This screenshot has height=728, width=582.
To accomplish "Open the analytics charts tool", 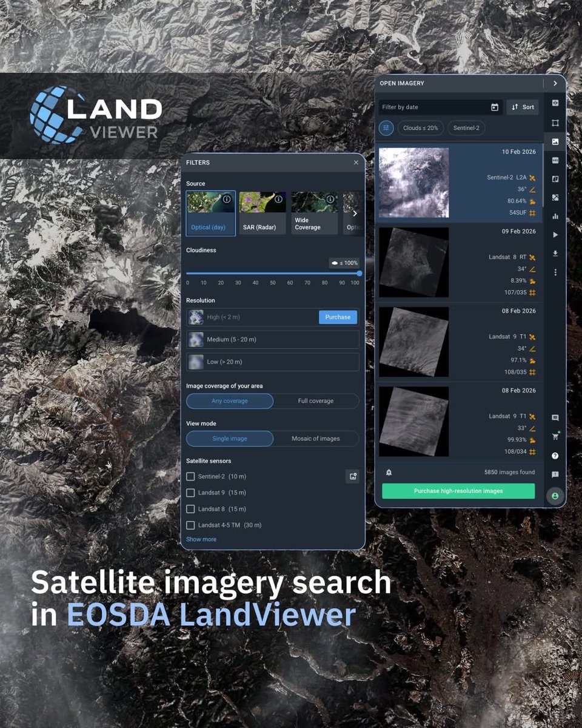I will pos(555,216).
